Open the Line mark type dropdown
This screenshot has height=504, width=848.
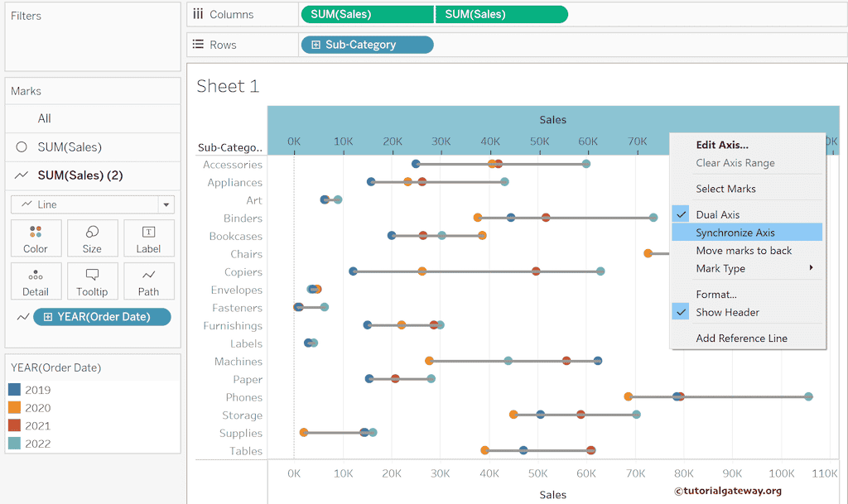click(x=92, y=204)
